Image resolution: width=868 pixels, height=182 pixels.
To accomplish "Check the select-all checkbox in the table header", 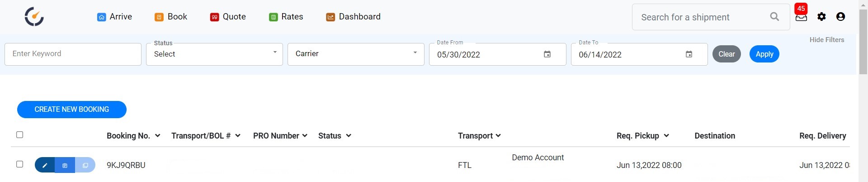I will [19, 135].
